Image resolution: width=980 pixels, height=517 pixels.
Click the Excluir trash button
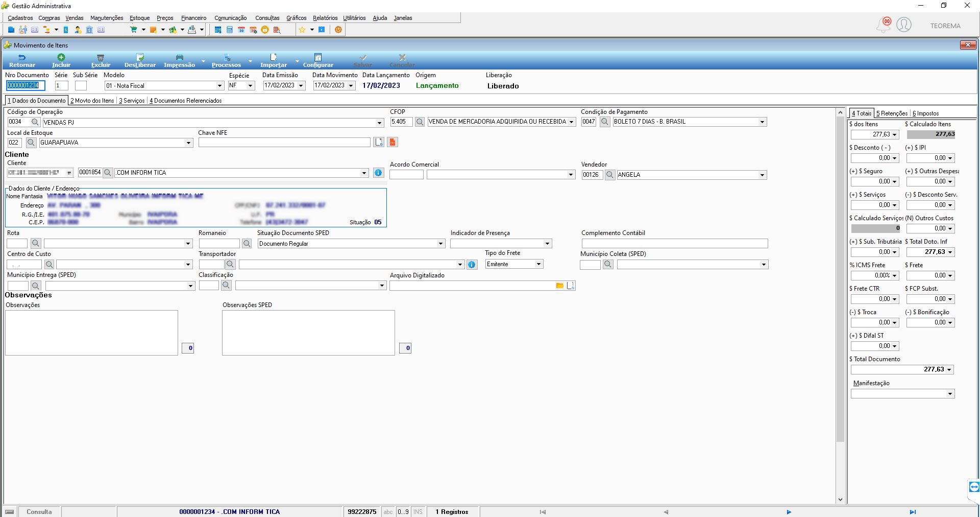point(101,61)
